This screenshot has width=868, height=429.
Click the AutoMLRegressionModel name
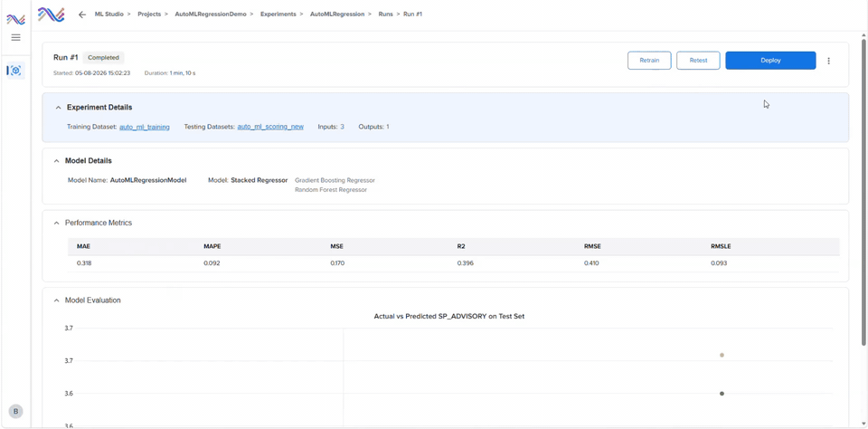pos(148,180)
